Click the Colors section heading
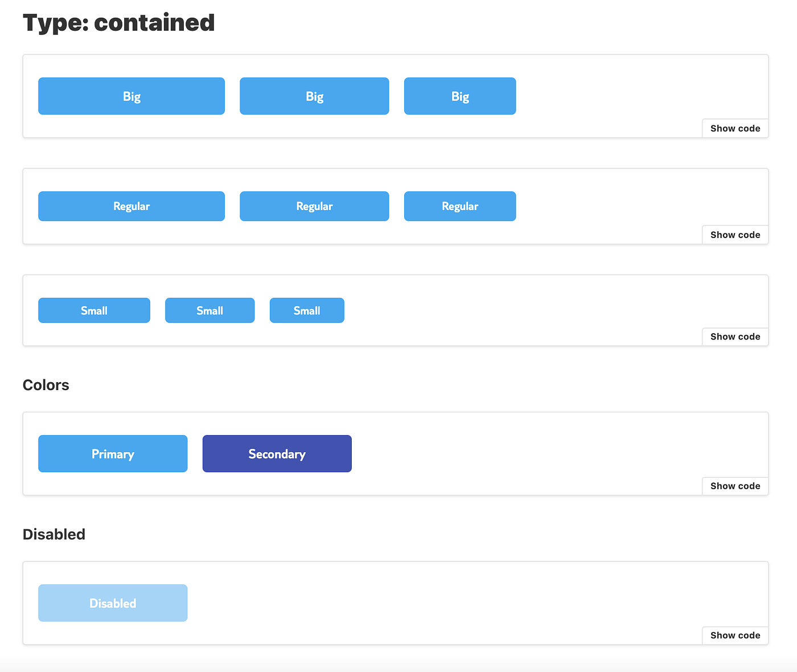 [46, 385]
